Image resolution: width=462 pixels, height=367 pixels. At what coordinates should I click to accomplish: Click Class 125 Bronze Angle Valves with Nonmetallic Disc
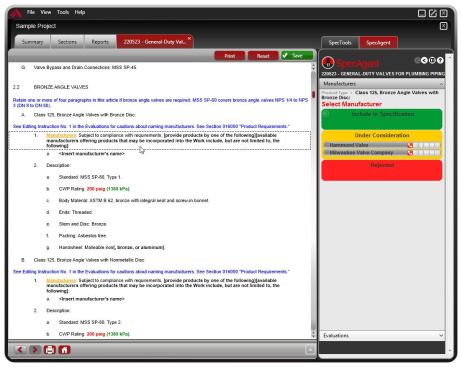[89, 260]
